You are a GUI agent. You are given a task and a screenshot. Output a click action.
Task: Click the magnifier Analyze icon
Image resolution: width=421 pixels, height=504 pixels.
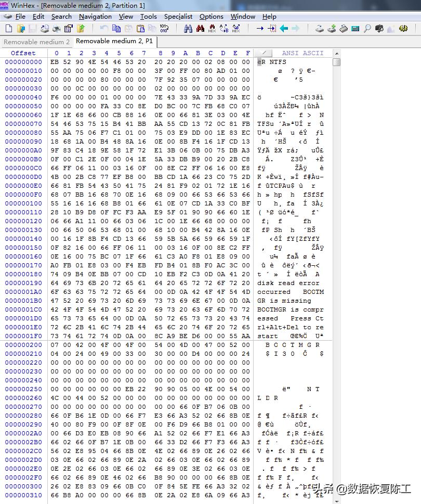click(x=367, y=29)
